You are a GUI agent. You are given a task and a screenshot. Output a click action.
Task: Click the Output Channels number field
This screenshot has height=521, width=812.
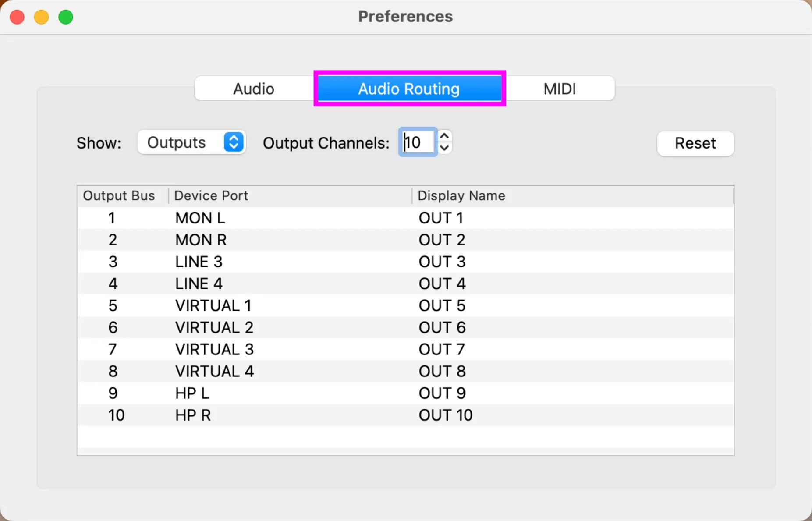pos(418,142)
